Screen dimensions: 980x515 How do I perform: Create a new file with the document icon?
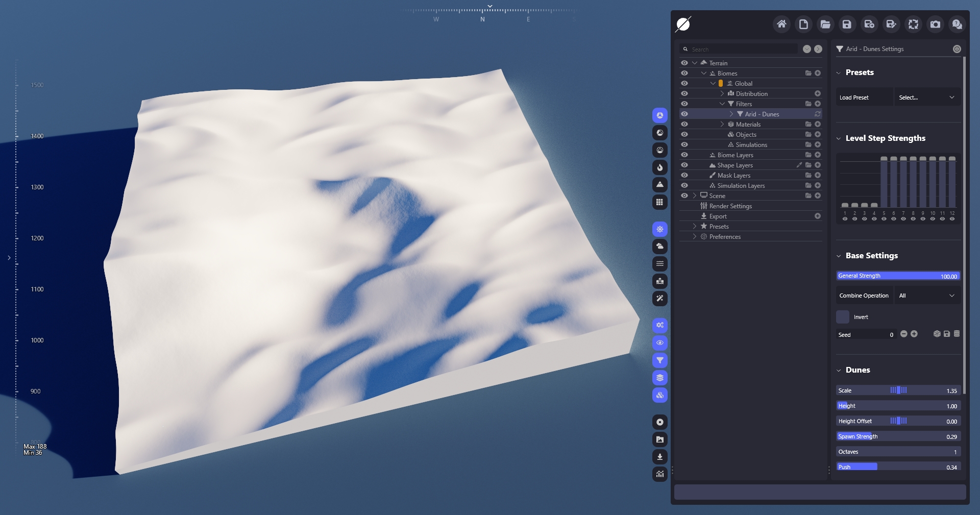pyautogui.click(x=803, y=24)
